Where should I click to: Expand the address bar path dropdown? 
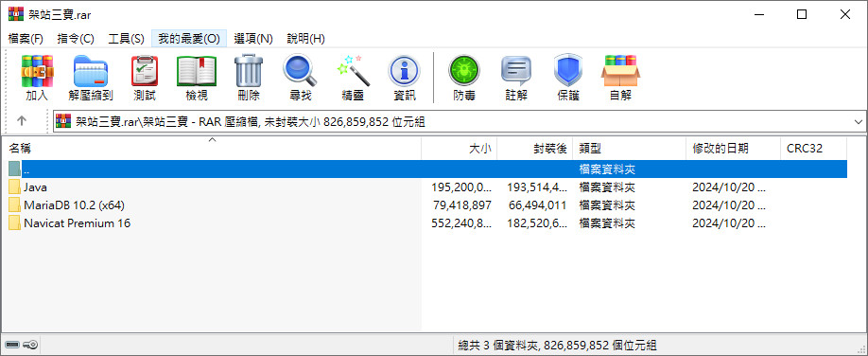858,121
